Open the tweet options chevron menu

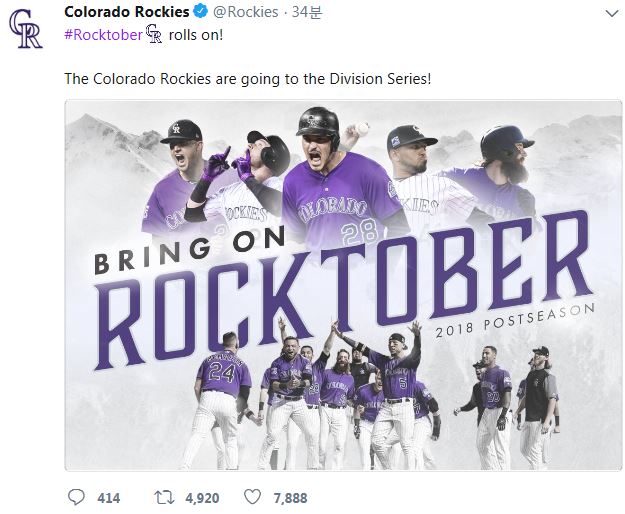pyautogui.click(x=611, y=13)
